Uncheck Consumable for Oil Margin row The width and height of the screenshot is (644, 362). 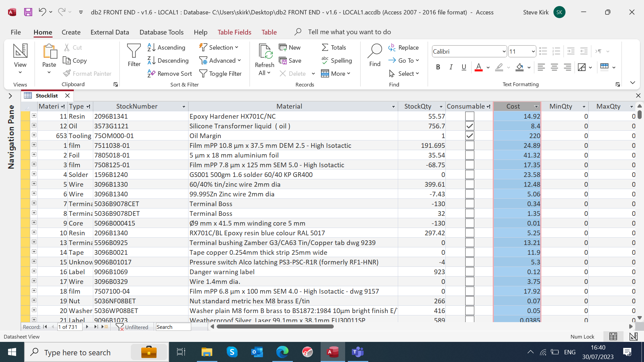[470, 136]
